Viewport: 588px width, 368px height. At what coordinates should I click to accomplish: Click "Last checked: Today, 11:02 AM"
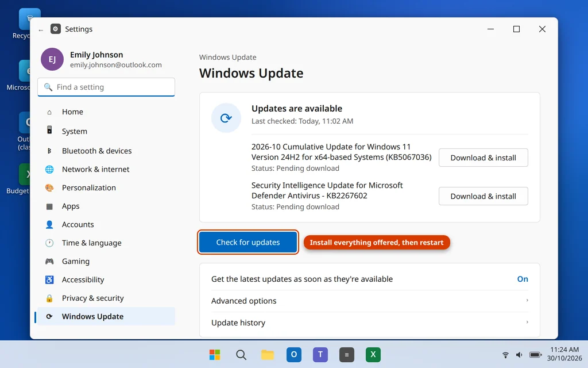pos(302,121)
